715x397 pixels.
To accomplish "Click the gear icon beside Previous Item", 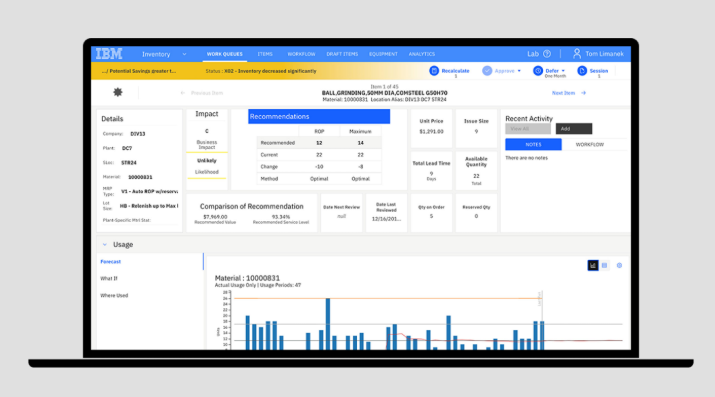I will click(x=118, y=92).
